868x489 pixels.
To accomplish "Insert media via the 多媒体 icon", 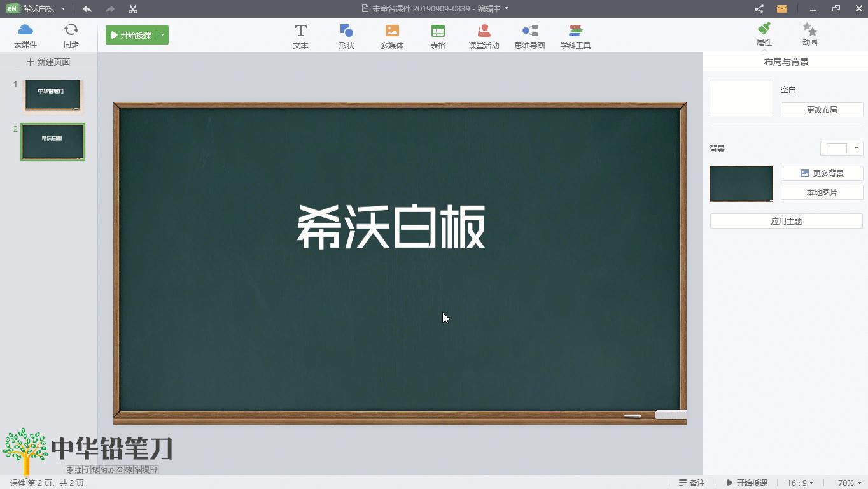I will tap(392, 35).
